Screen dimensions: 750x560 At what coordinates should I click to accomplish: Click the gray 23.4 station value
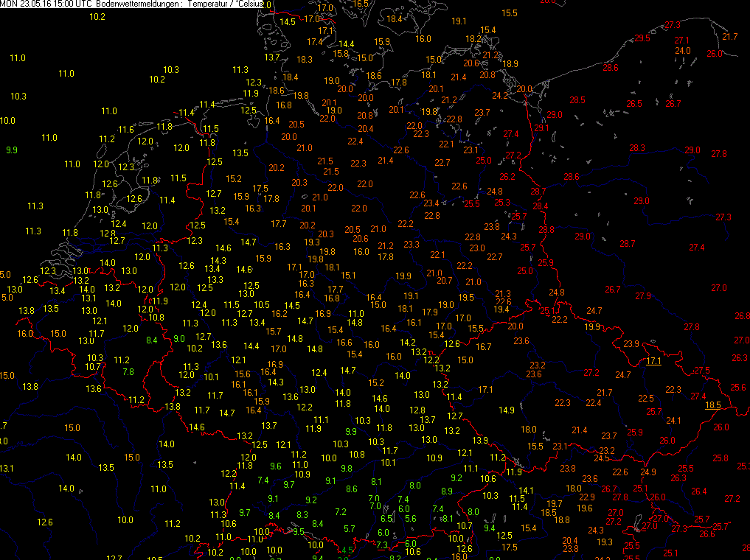click(431, 203)
